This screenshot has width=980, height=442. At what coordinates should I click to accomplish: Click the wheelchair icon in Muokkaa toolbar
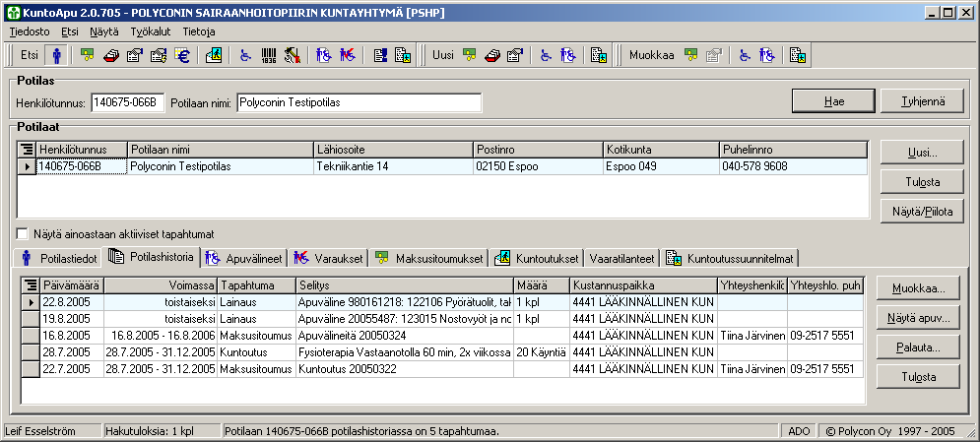click(745, 55)
